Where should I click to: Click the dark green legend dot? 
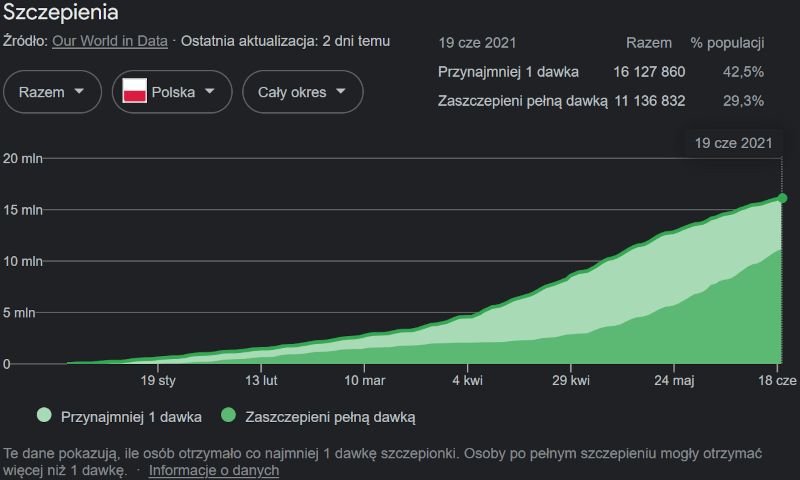pos(228,415)
